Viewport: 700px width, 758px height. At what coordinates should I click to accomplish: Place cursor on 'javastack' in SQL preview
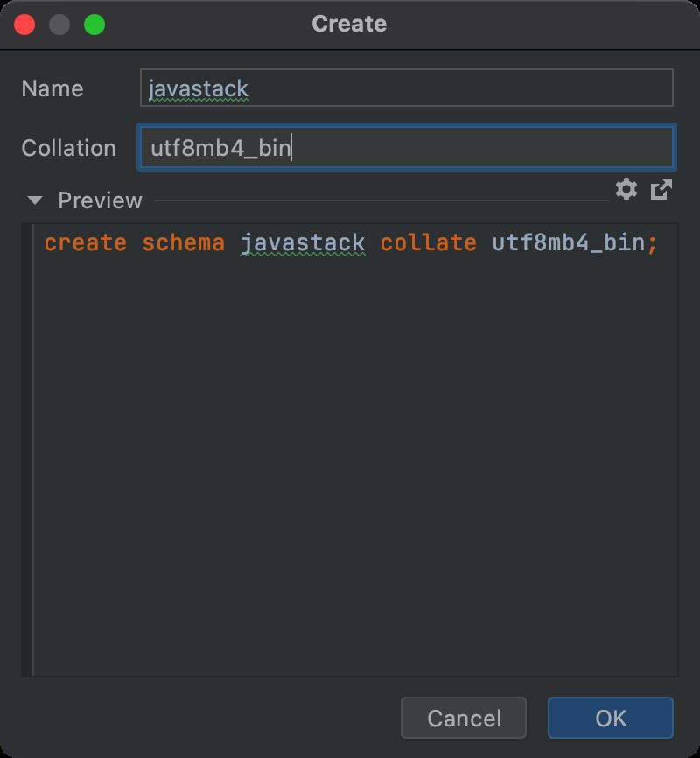click(x=302, y=242)
